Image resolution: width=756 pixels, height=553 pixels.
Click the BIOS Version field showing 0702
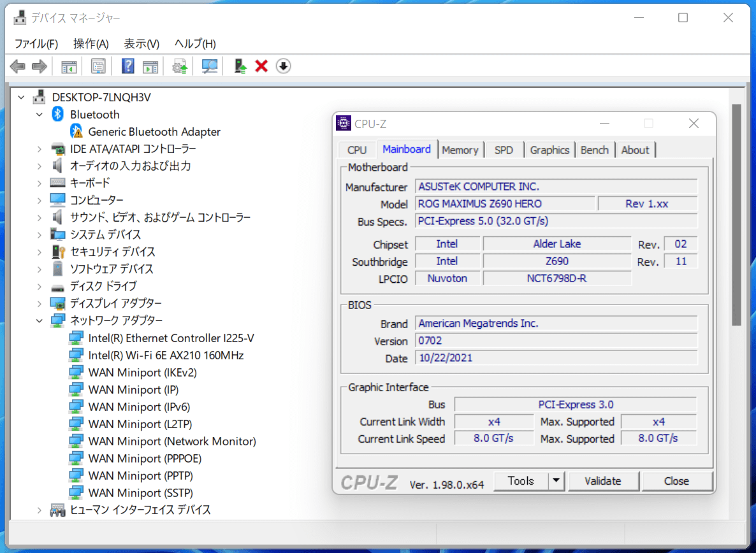[556, 341]
